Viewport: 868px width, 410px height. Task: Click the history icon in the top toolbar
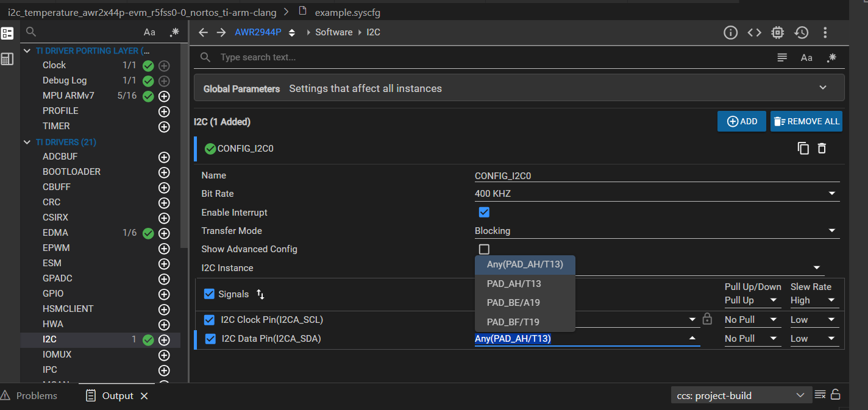click(x=801, y=32)
